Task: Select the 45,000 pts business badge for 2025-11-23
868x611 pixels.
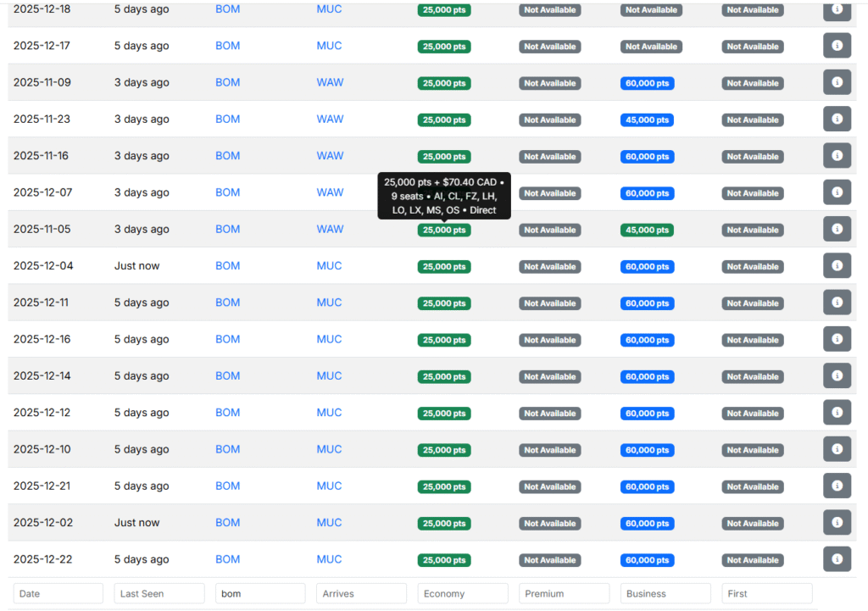Action: 647,119
